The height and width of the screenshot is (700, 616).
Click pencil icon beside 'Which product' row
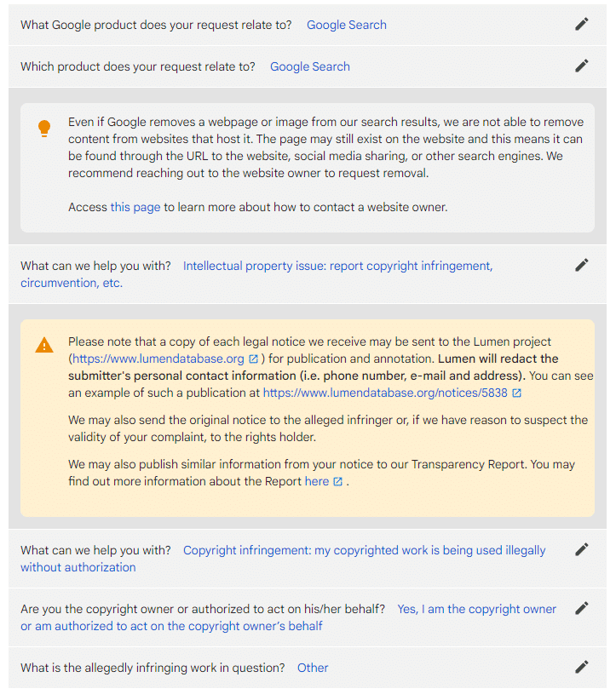click(581, 66)
